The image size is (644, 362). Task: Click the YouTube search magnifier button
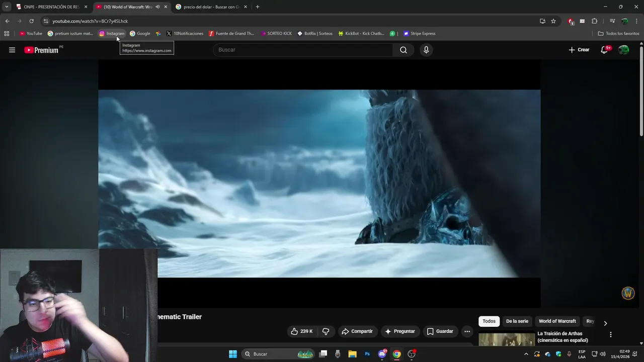404,50
